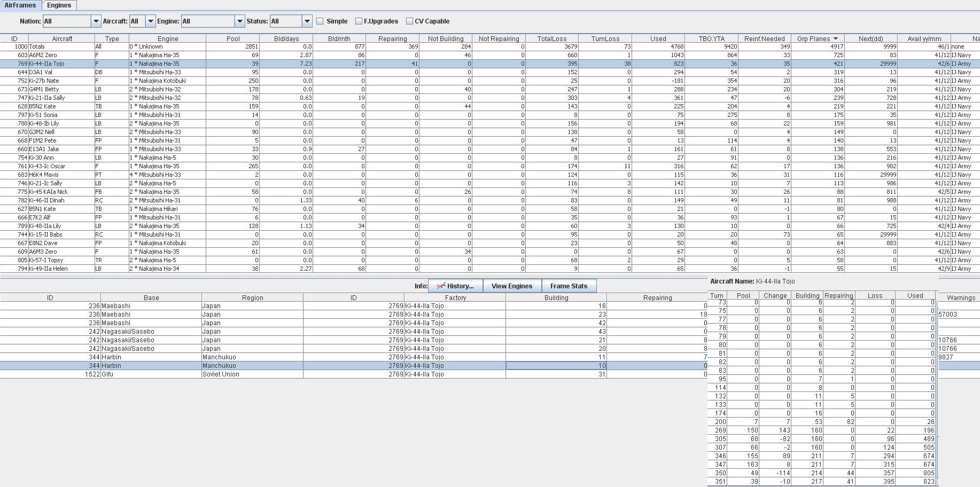Viewport: 980px width, 487px height.
Task: Open the Aircraft filter dropdown
Action: click(x=150, y=21)
